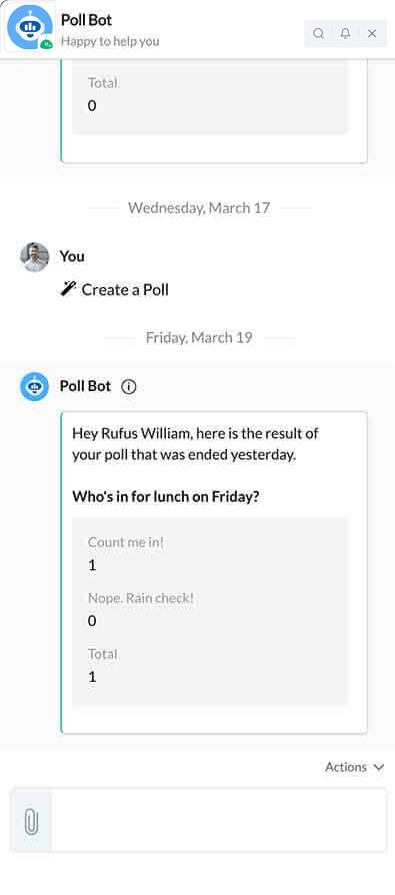Click the Poll Bot info icon
This screenshot has height=895, width=395.
tap(129, 387)
